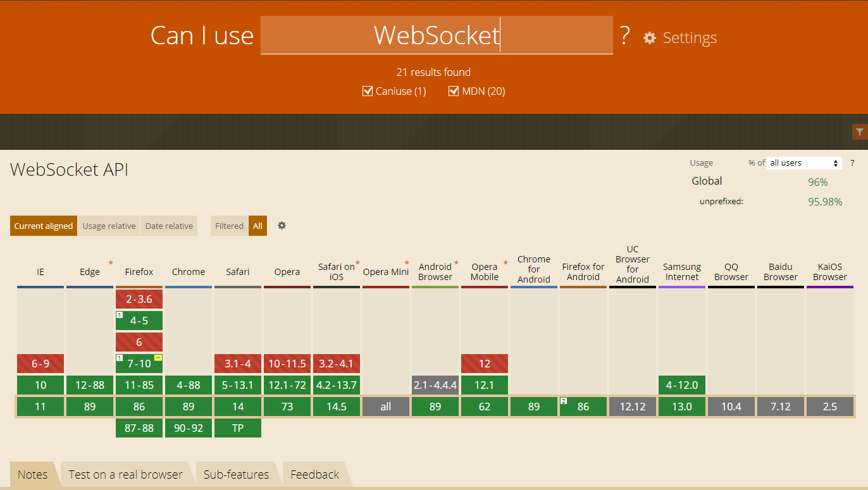Image resolution: width=868 pixels, height=490 pixels.
Task: Switch to Filtered browser view
Action: tap(229, 226)
